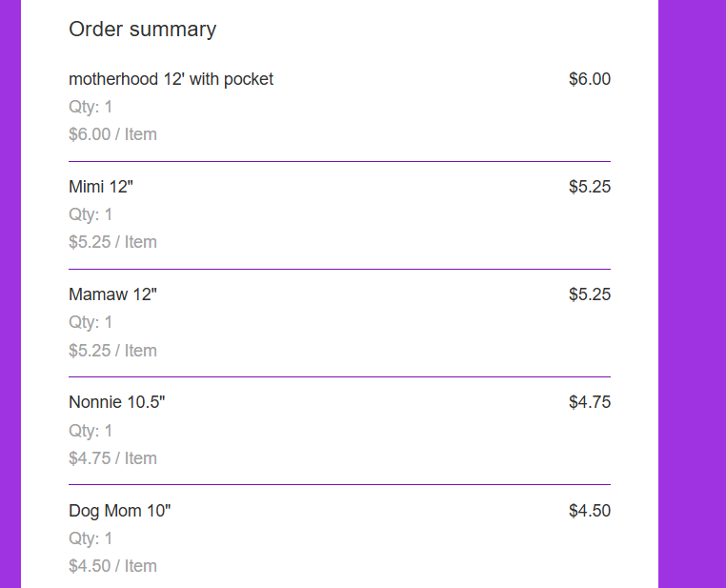Select the Mimi 12" item name

tap(101, 187)
